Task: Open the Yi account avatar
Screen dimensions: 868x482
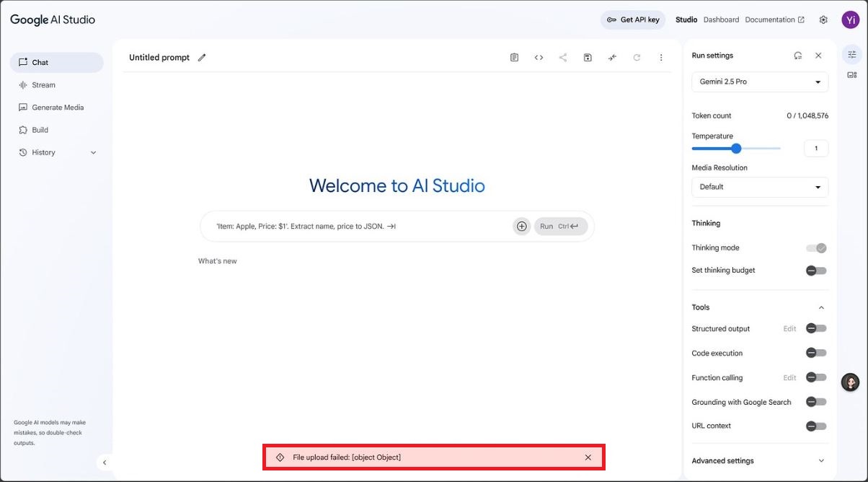Action: (851, 20)
